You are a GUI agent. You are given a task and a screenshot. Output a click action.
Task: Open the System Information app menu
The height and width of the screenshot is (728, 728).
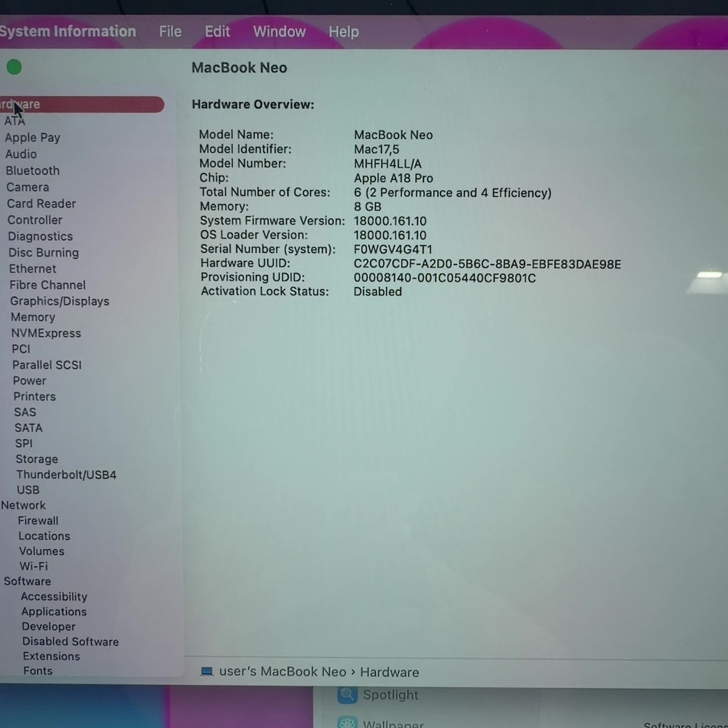pos(67,32)
